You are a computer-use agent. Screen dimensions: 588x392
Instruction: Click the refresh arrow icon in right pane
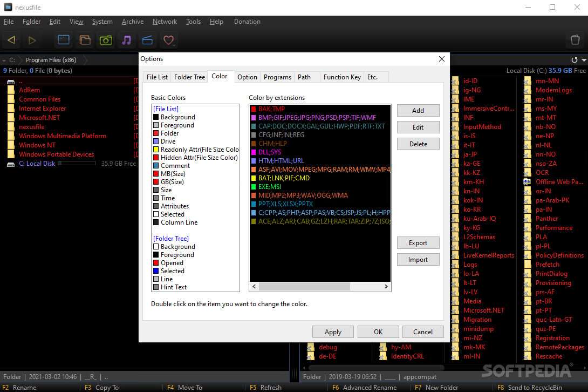tap(574, 60)
